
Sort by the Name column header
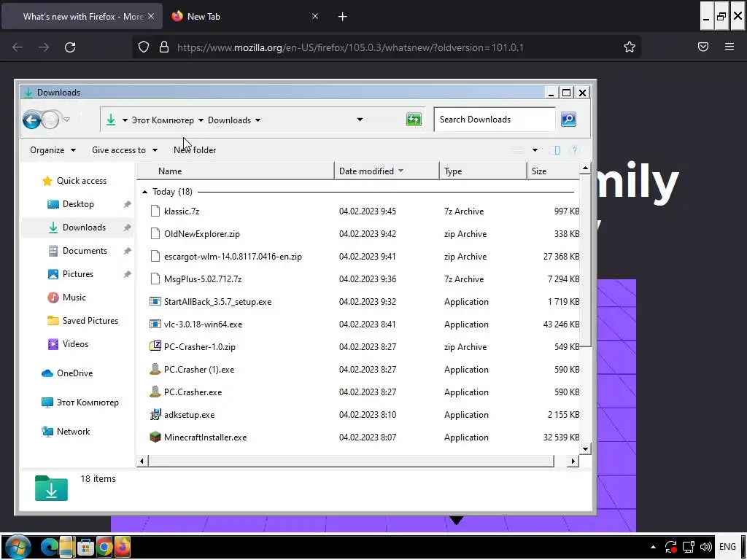(236, 171)
